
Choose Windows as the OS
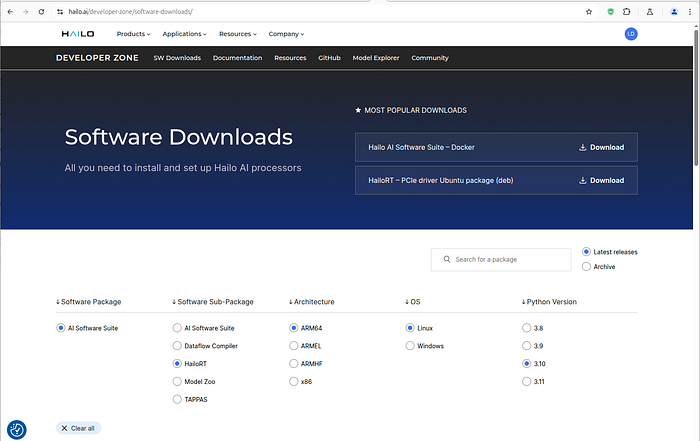pyautogui.click(x=410, y=345)
